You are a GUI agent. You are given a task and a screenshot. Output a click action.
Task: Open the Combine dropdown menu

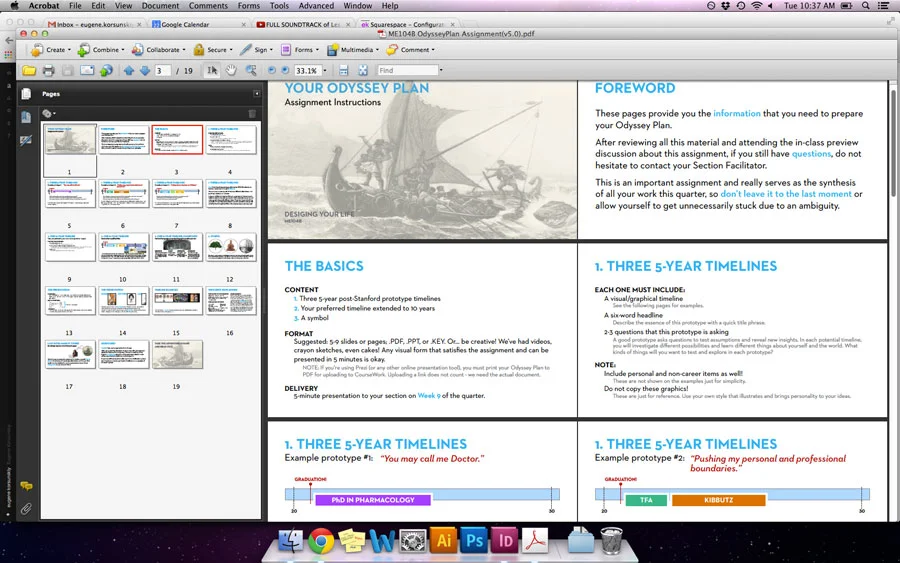coord(100,50)
